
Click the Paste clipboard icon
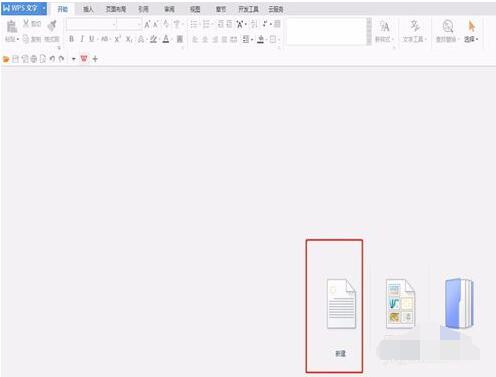(12, 27)
